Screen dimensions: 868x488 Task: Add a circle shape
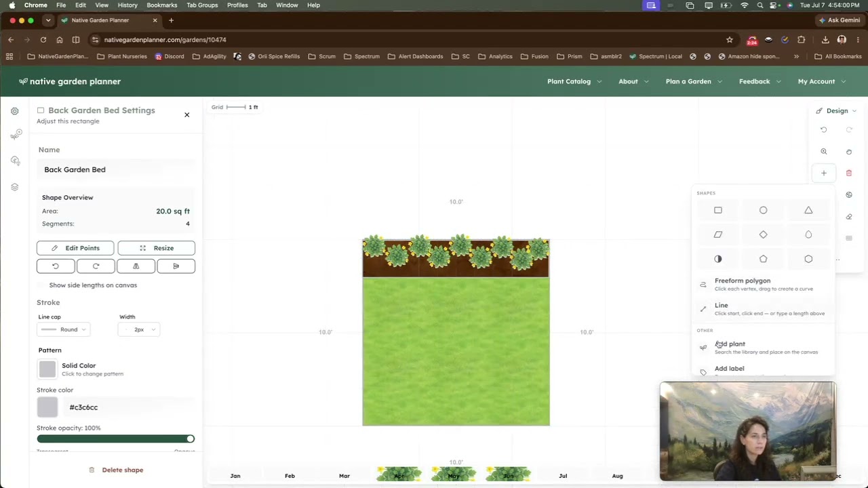click(763, 210)
